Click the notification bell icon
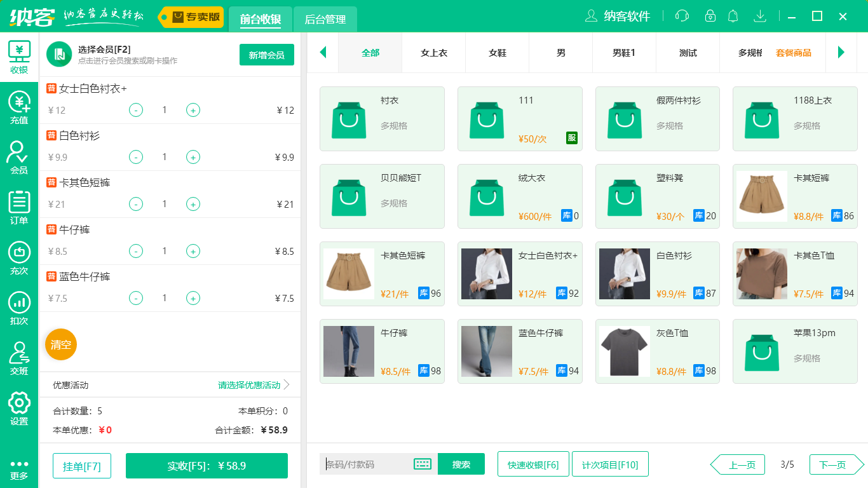Viewport: 868px width, 488px height. pyautogui.click(x=733, y=16)
